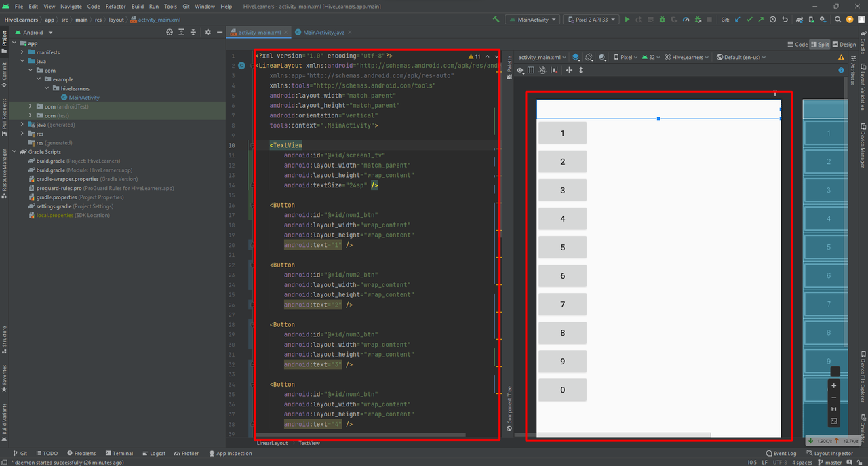
Task: Click the LinearLayout breadcrumb below the editor
Action: coord(272,443)
